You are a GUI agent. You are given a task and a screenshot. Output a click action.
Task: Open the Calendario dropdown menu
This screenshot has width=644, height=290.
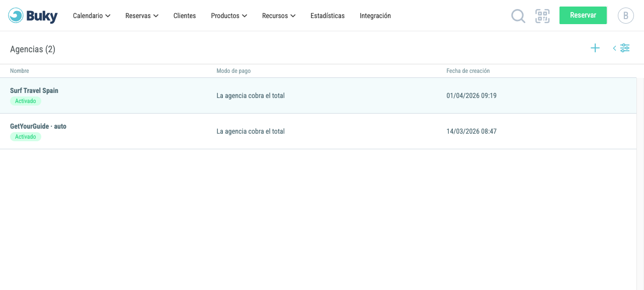(x=92, y=16)
